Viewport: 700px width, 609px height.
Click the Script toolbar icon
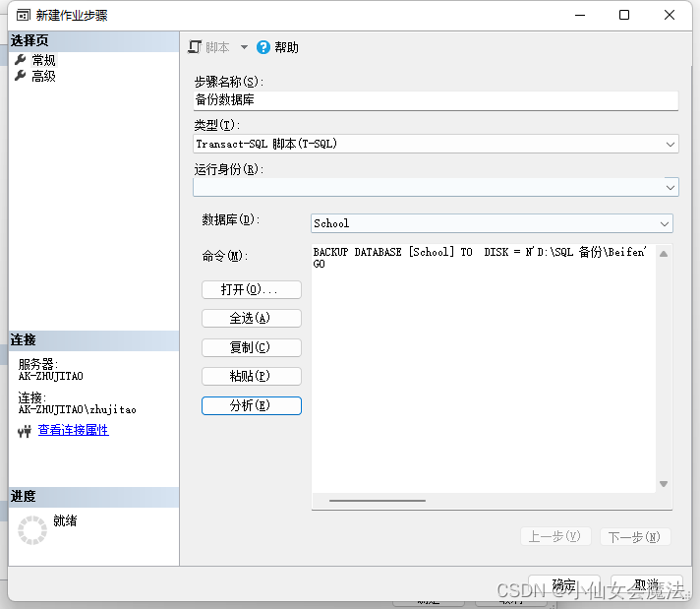(x=195, y=47)
